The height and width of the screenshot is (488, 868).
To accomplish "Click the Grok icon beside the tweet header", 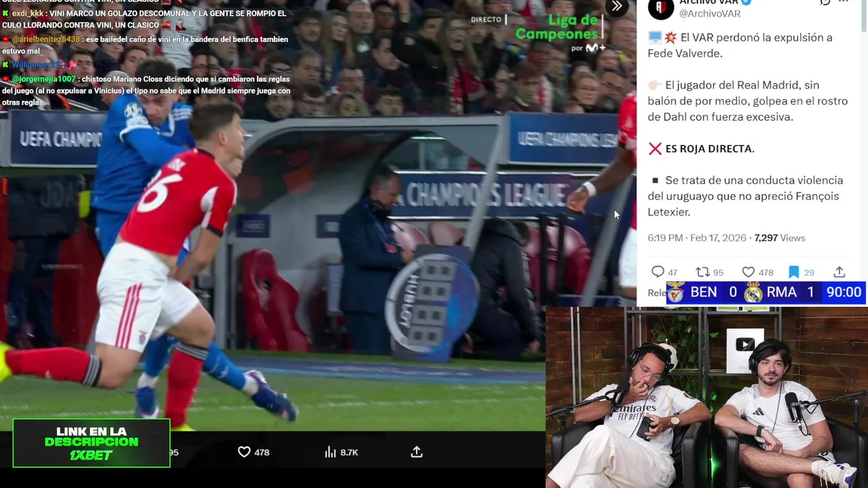I will (x=825, y=2).
